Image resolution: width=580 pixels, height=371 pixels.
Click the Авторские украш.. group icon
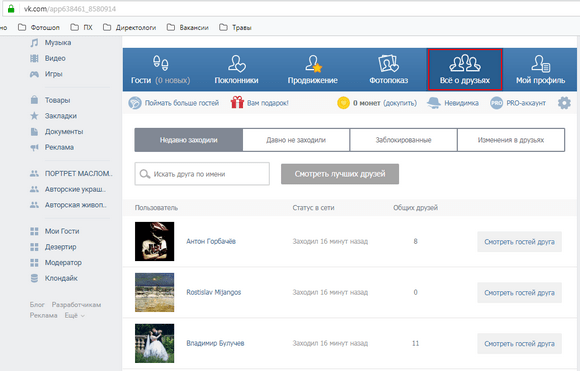[x=34, y=189]
